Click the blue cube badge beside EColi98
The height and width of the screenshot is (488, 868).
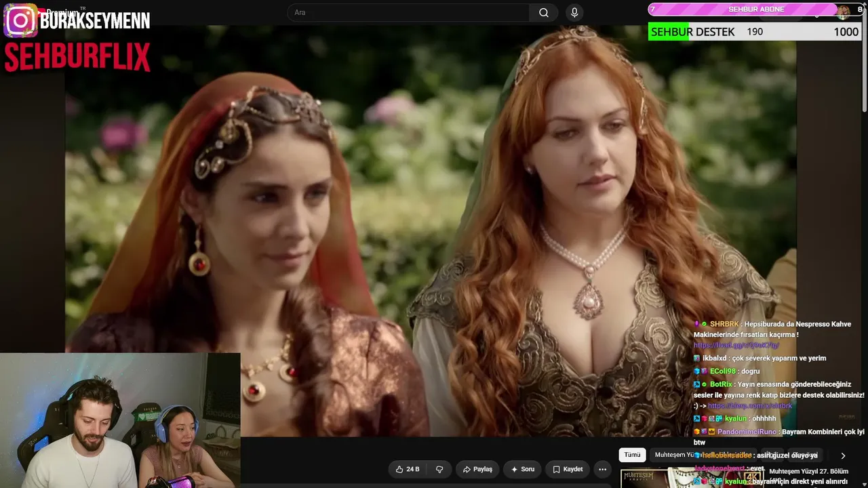(697, 371)
